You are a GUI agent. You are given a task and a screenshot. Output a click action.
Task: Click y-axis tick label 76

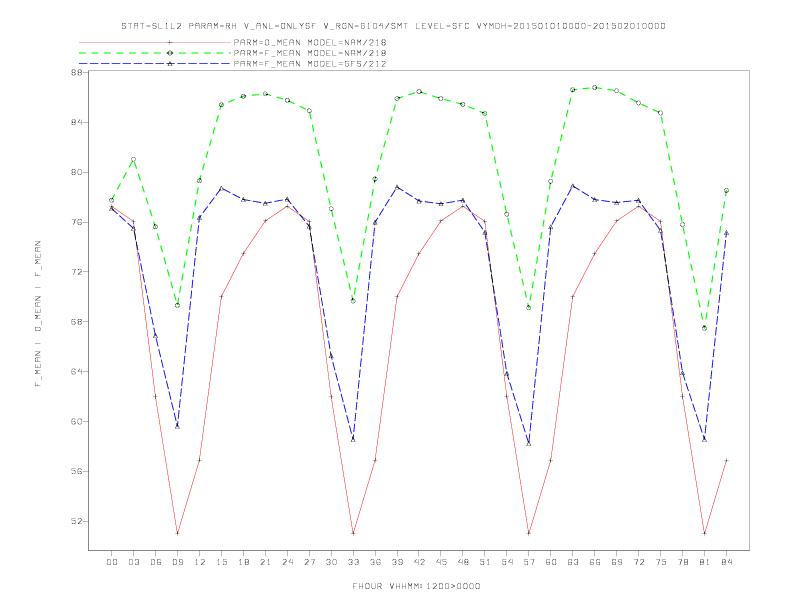77,222
